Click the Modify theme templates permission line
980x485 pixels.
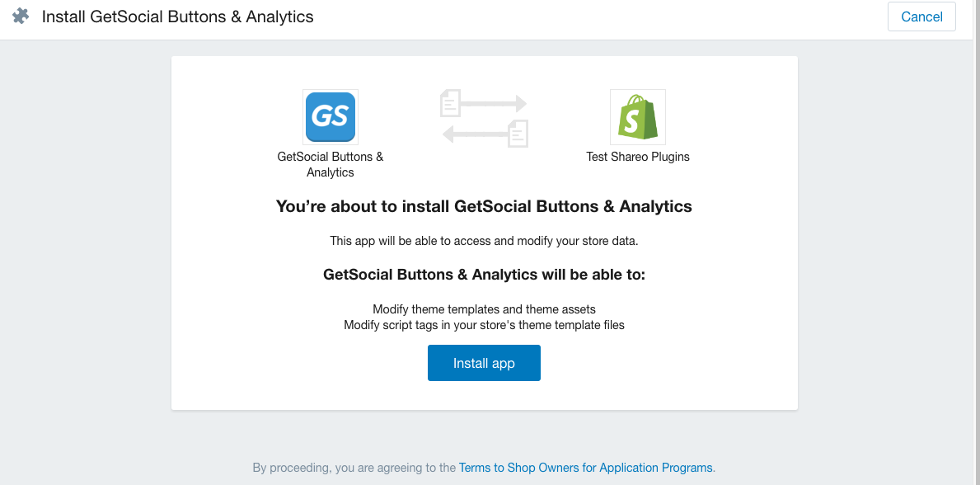(485, 309)
